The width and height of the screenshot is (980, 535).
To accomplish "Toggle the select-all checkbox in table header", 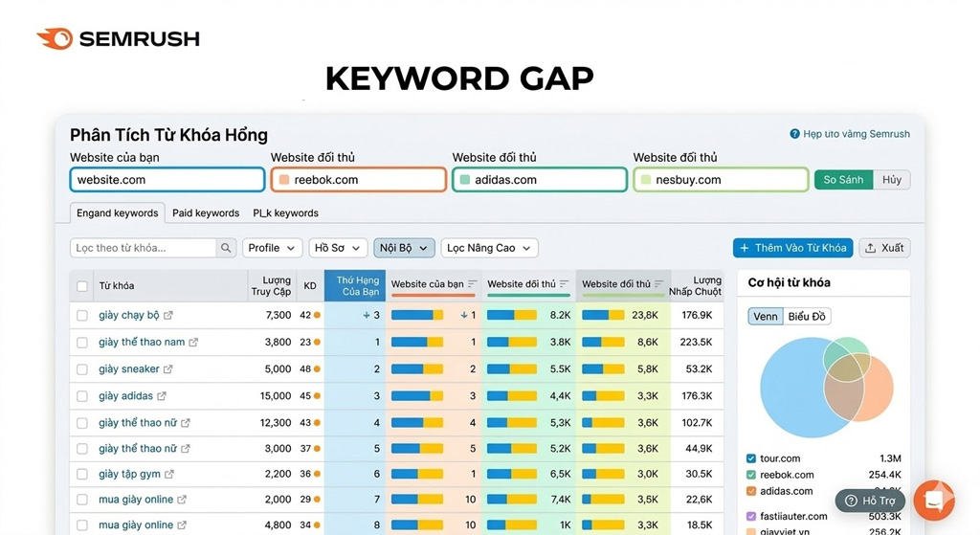I will coord(82,286).
